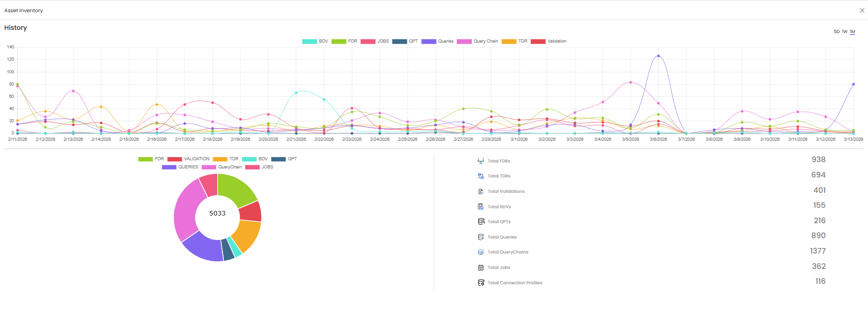Click the Total TDRs icon
This screenshot has height=335, width=868.
(x=481, y=176)
